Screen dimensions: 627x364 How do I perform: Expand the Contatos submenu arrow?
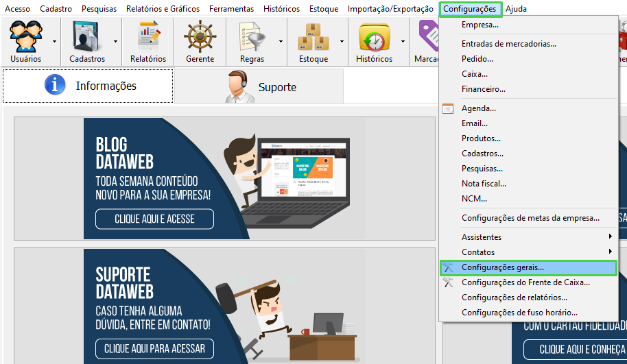611,252
